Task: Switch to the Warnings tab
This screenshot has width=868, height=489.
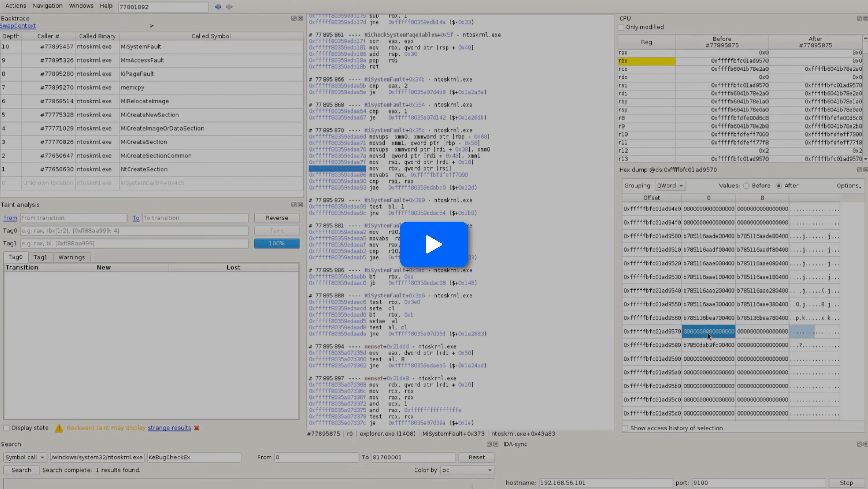Action: [x=71, y=257]
